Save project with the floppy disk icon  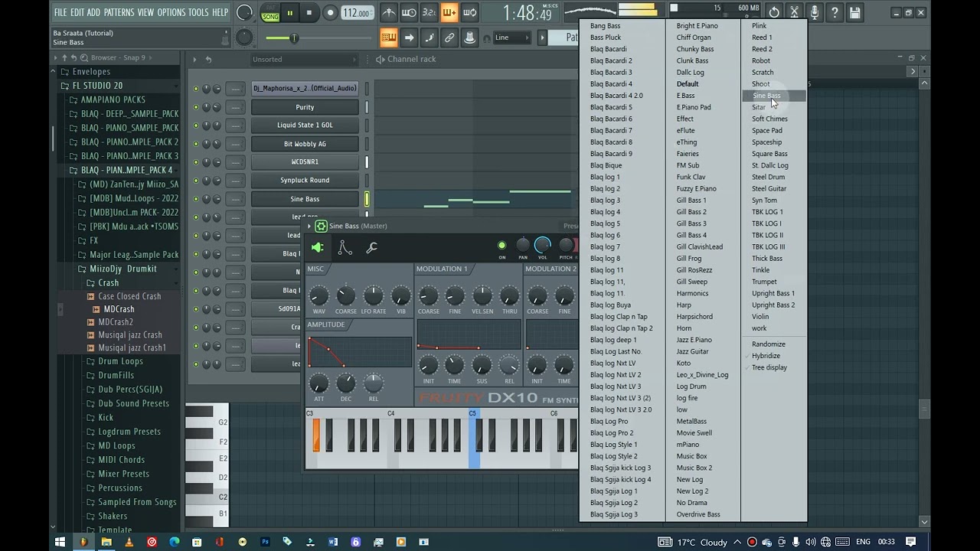click(x=854, y=12)
